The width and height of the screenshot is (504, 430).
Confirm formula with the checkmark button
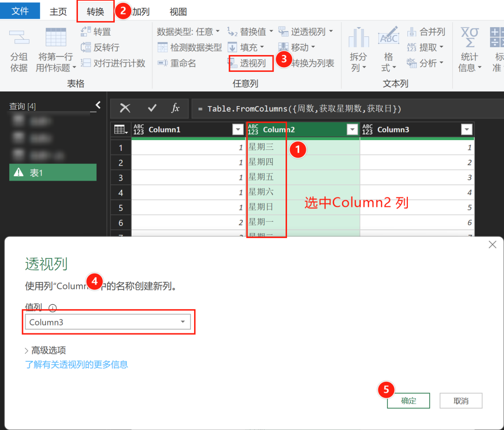152,108
